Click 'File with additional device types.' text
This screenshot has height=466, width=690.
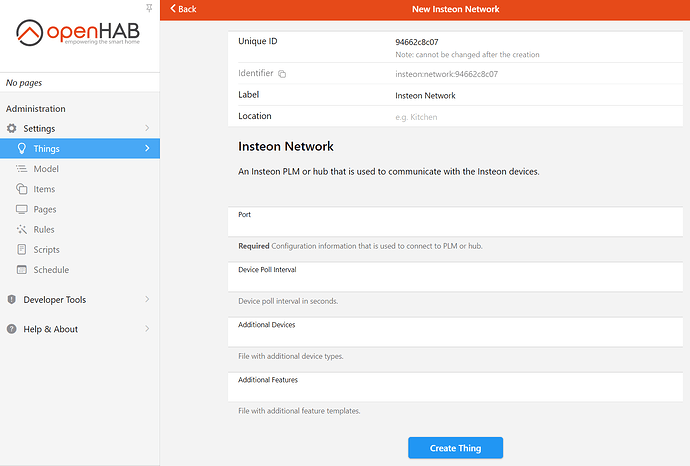coord(290,356)
